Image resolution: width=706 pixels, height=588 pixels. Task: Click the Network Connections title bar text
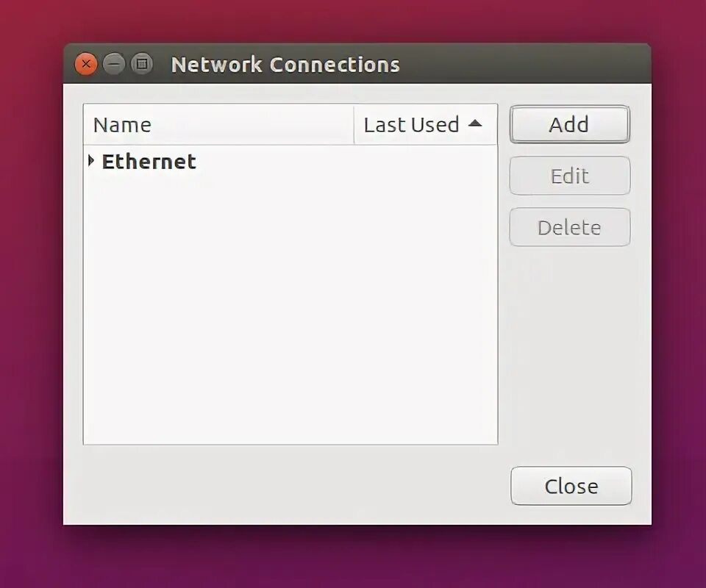[285, 65]
